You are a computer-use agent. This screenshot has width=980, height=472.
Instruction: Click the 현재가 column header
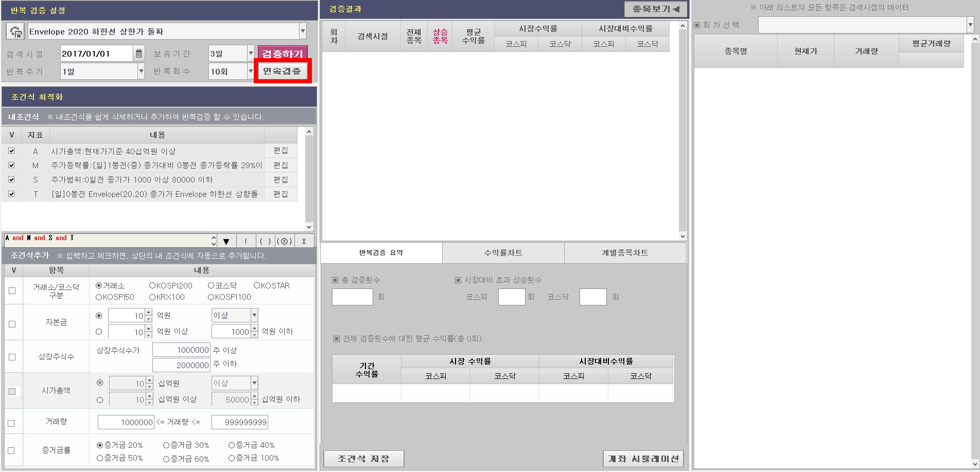coord(806,51)
